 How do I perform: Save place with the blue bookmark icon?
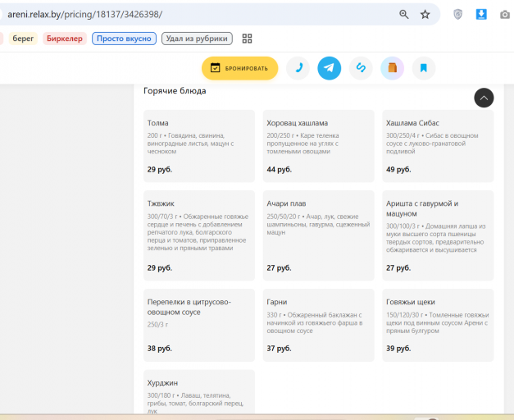(x=424, y=68)
